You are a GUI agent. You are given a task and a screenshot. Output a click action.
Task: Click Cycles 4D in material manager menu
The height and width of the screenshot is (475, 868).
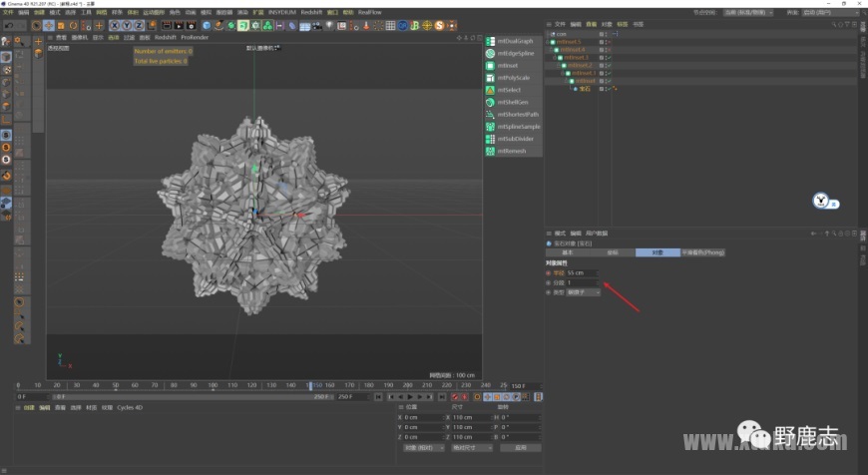(130, 407)
